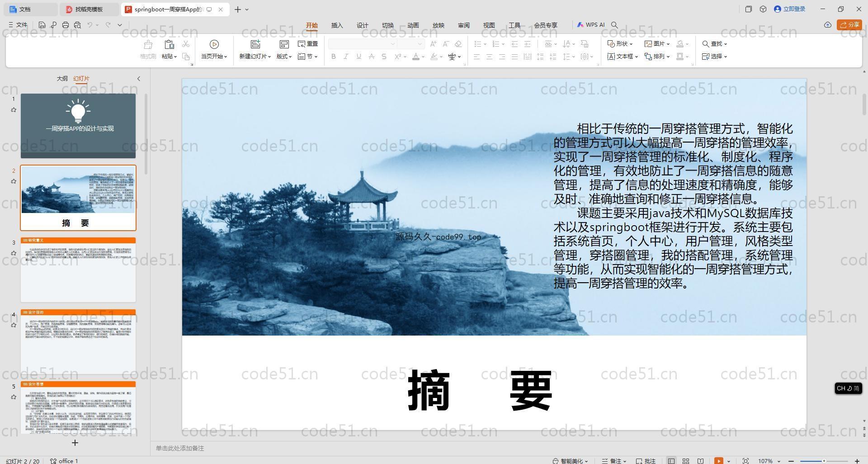The width and height of the screenshot is (868, 464).
Task: Open the Shapes (形状) dropdown
Action: pos(620,44)
